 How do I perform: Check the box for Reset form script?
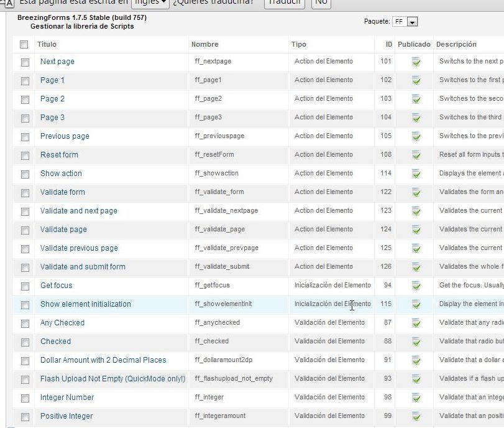(x=25, y=156)
